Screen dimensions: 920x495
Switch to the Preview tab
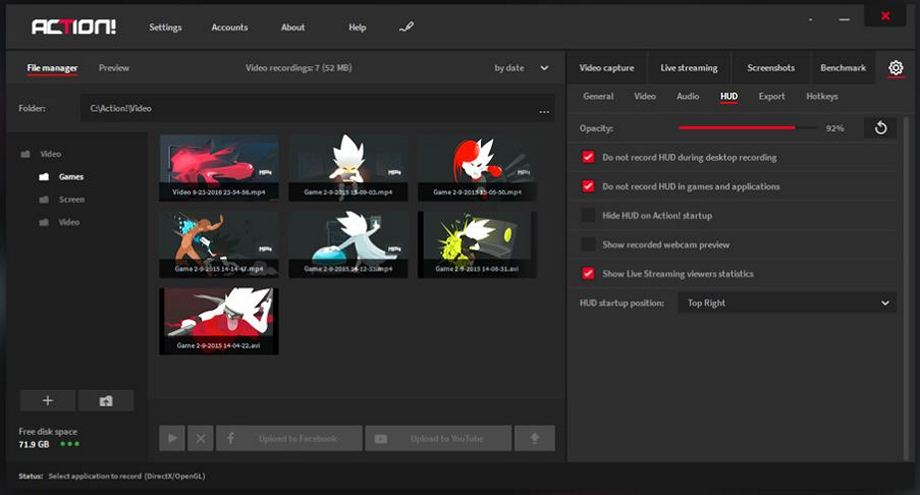click(x=114, y=68)
